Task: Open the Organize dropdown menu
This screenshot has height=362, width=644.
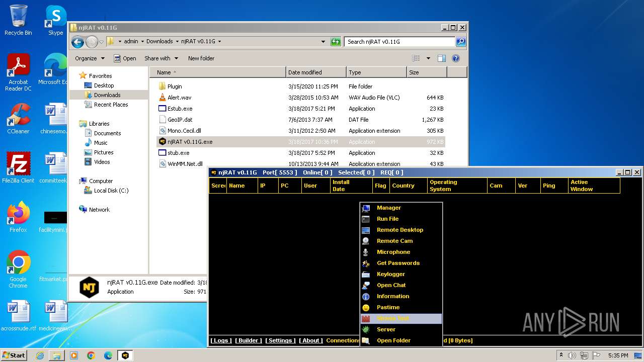Action: pos(90,58)
